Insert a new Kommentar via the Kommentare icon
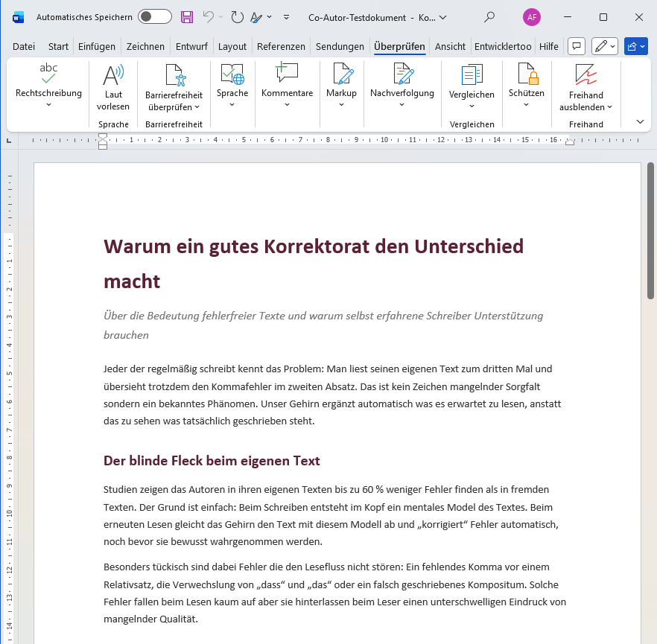Viewport: 657px width, 644px height. [x=287, y=80]
